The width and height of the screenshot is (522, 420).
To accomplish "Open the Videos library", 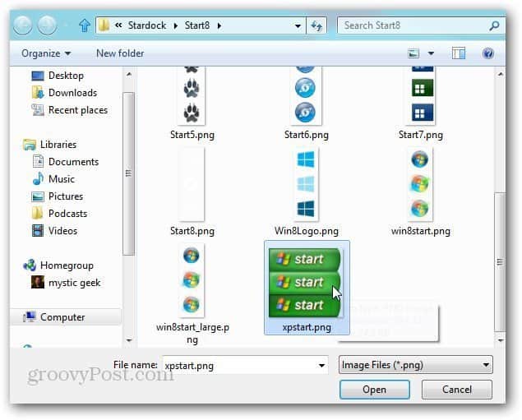I will tap(54, 231).
